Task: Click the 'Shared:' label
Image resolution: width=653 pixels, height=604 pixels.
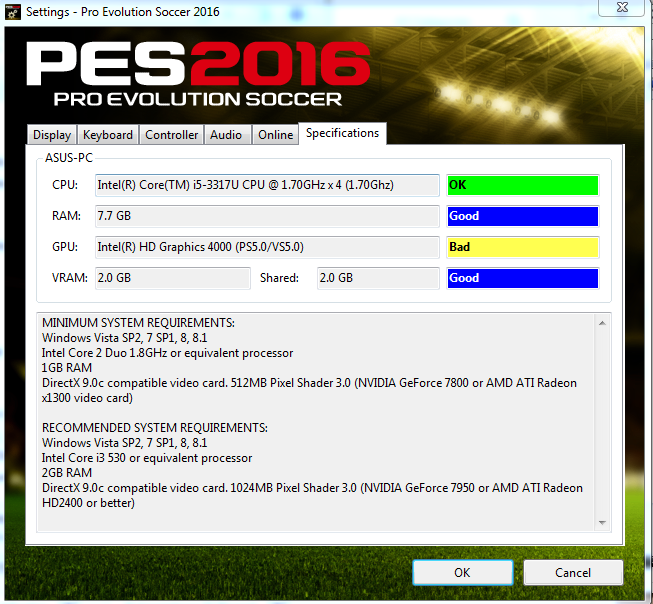Action: click(279, 278)
